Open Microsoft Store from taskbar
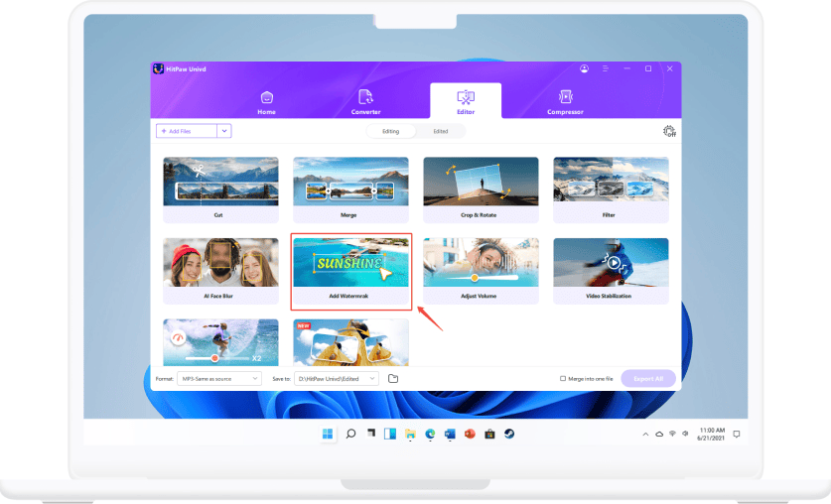Image resolution: width=831 pixels, height=504 pixels. [489, 435]
